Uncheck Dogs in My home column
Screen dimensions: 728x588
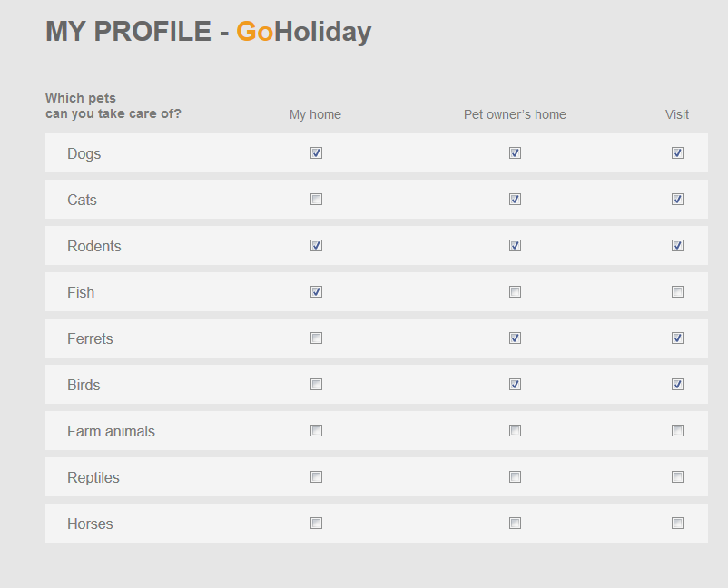pyautogui.click(x=316, y=153)
